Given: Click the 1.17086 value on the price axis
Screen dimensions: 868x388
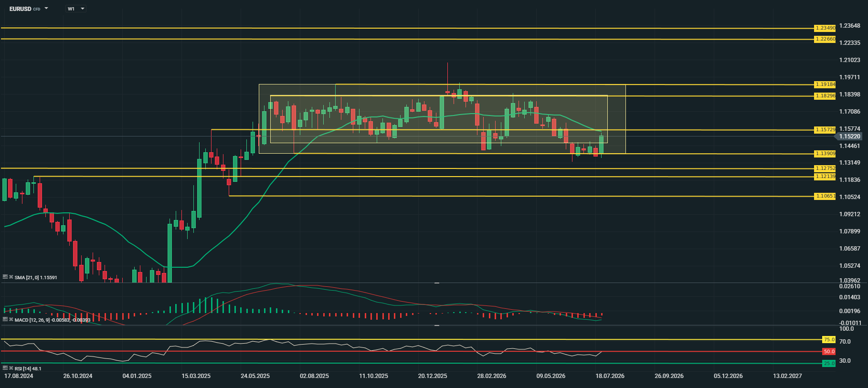Looking at the screenshot, I should (x=850, y=112).
